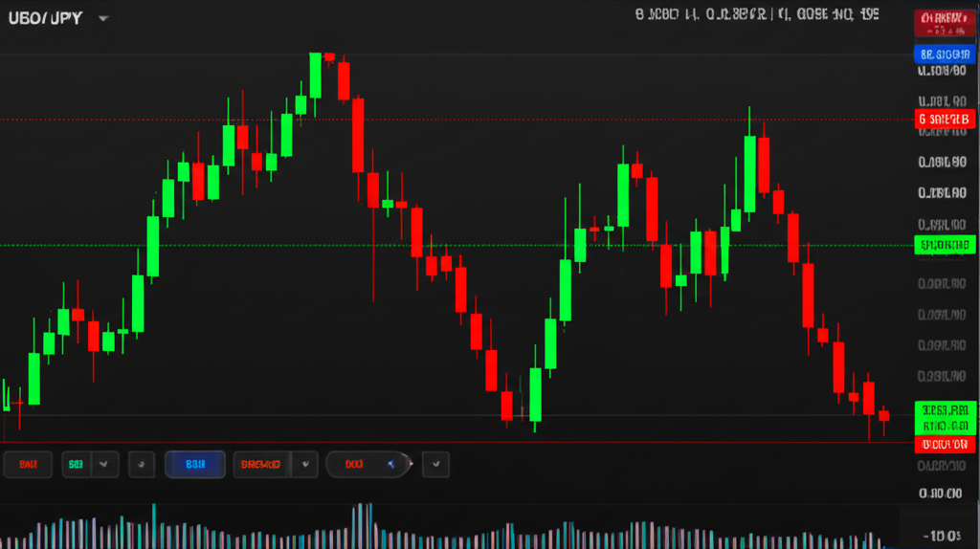980x549 pixels.
Task: Select the highlighted blue toolbar button
Action: (195, 465)
